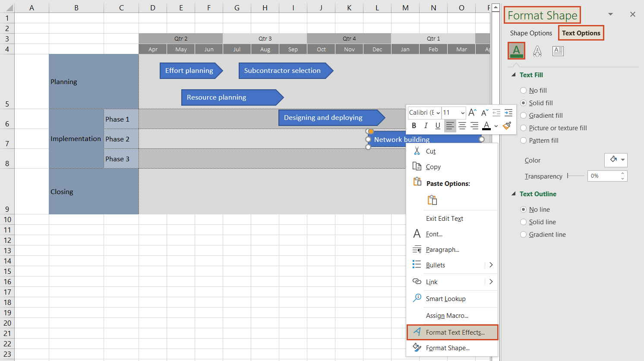Open the Textbox settings icon in the pane
644x361 pixels.
[558, 51]
